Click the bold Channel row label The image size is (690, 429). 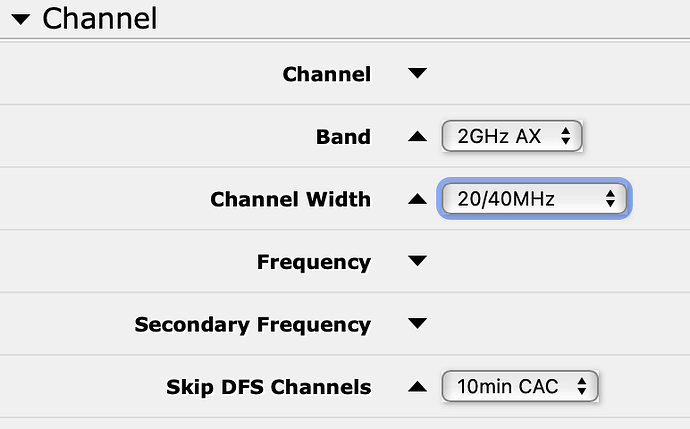(326, 74)
